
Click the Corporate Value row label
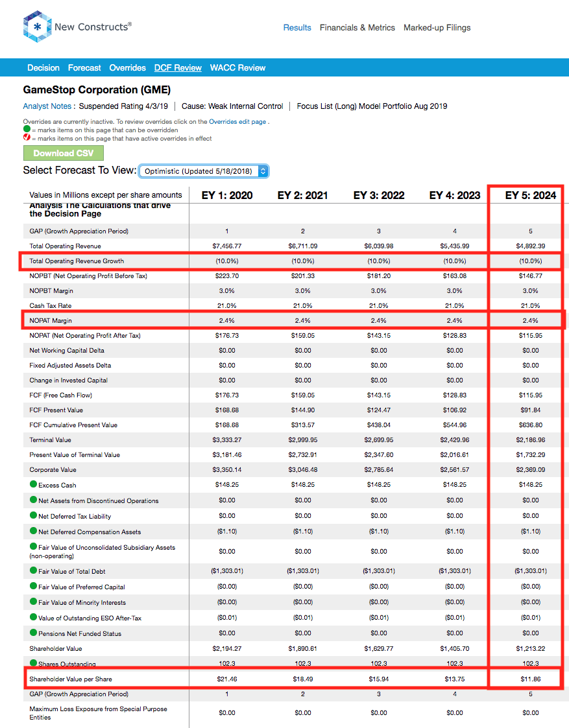coord(53,469)
